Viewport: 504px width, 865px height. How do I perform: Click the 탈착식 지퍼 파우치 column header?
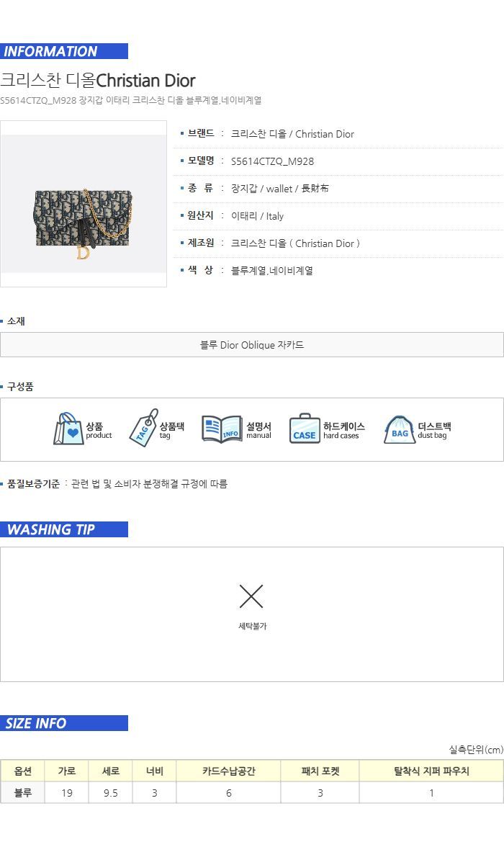tap(431, 771)
